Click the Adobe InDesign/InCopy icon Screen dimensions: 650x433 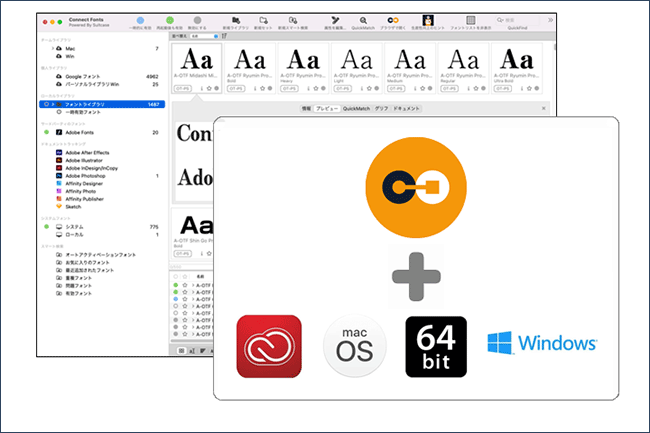(x=59, y=168)
